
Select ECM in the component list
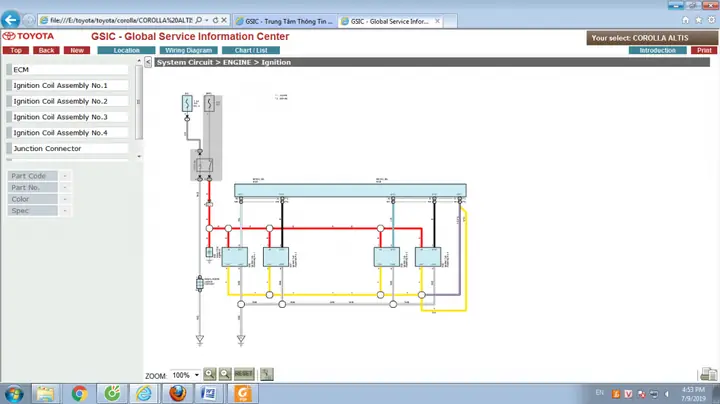coord(67,70)
